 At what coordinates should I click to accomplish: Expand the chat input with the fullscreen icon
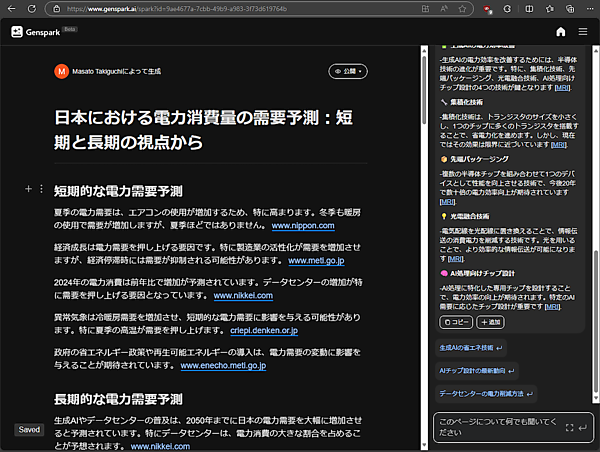568,428
